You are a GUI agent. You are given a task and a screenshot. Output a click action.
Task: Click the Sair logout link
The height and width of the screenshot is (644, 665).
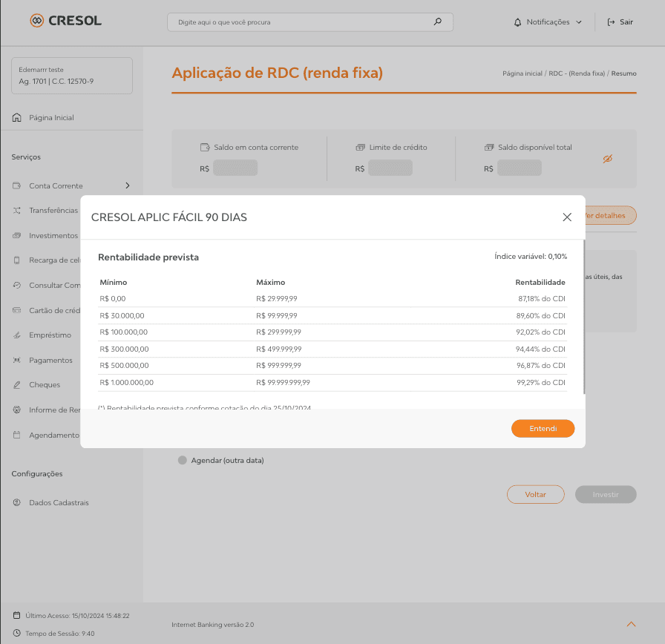[626, 22]
